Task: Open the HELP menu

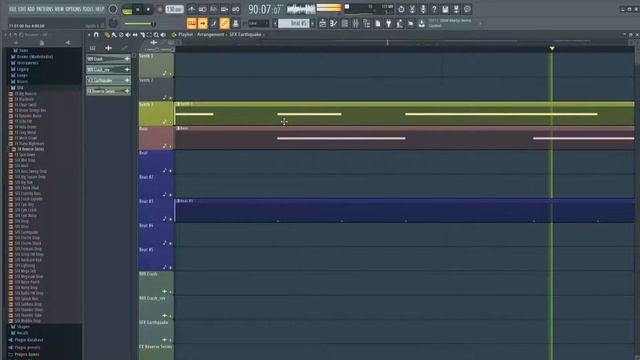Action: (x=100, y=9)
